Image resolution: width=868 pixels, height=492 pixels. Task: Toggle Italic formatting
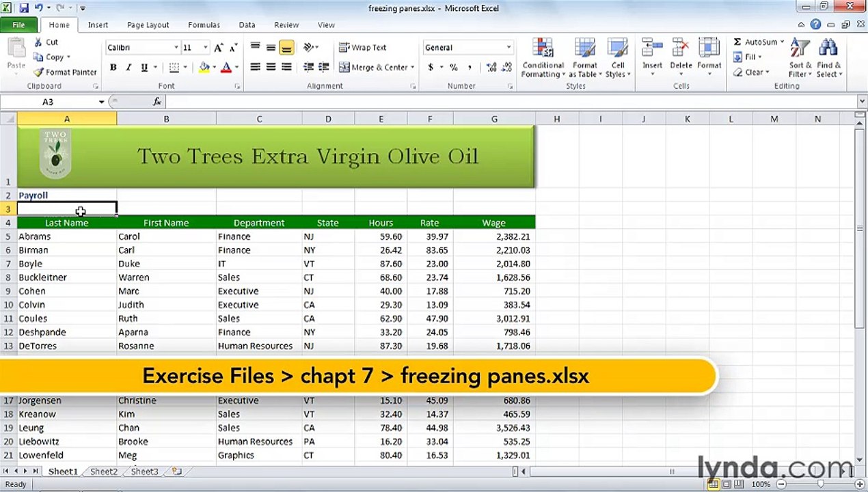coord(128,67)
